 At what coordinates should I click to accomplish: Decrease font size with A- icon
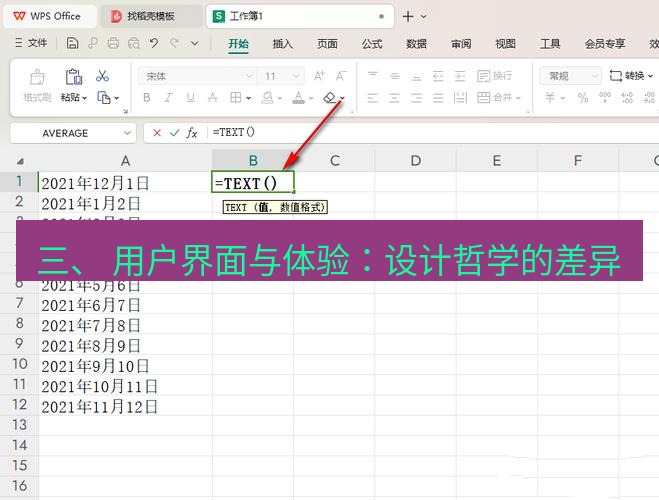point(341,76)
